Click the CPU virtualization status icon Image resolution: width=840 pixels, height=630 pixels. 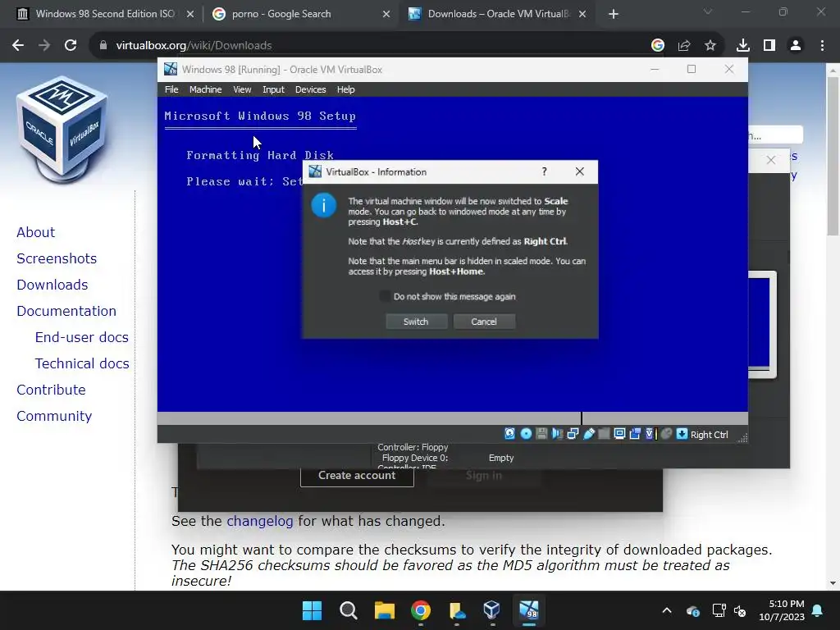(x=650, y=434)
